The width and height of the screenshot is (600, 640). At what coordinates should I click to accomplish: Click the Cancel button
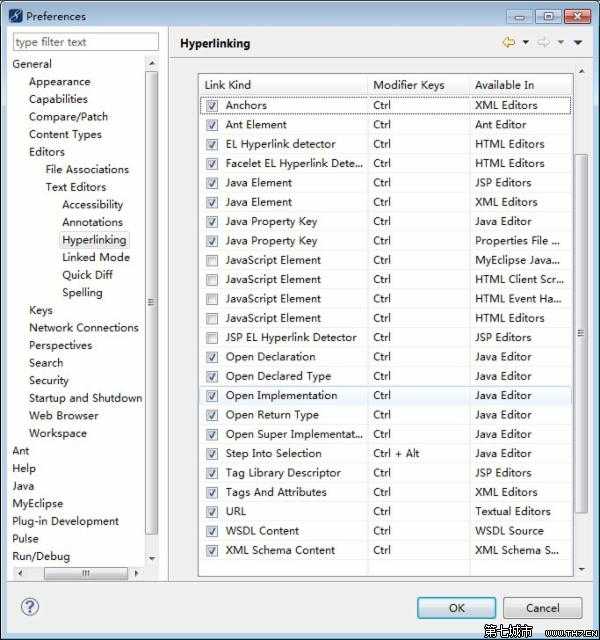(542, 608)
